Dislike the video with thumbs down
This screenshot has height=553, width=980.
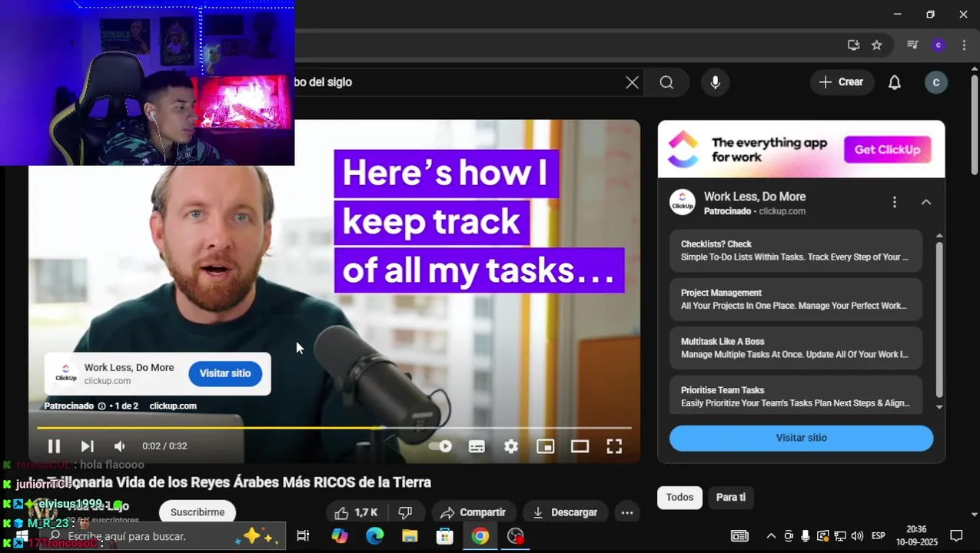(405, 512)
